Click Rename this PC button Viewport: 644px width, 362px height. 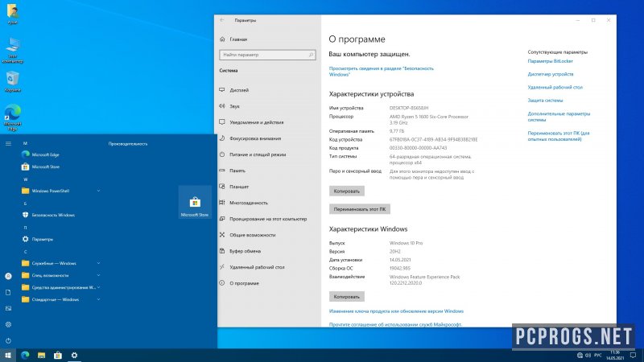pos(360,209)
